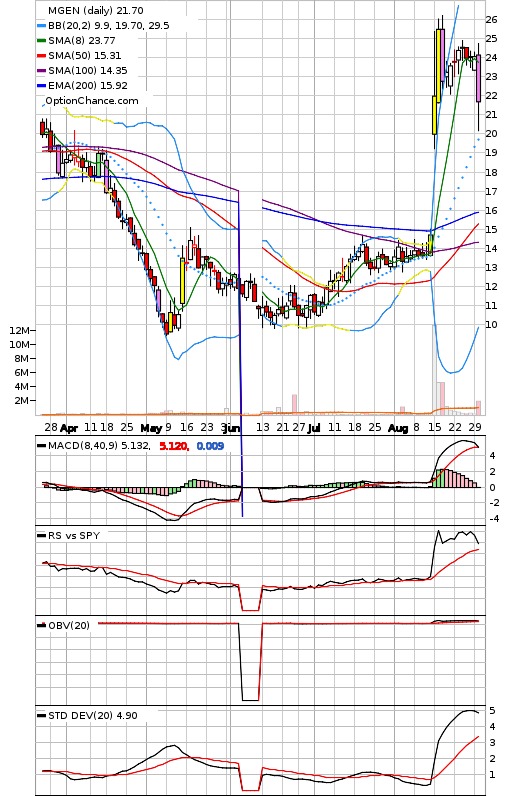
Task: Click the 26 price level on axis
Action: [x=491, y=20]
